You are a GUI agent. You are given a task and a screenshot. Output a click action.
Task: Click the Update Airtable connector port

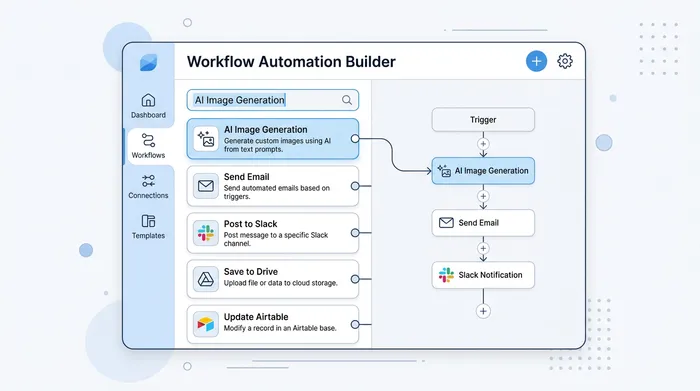pyautogui.click(x=355, y=324)
